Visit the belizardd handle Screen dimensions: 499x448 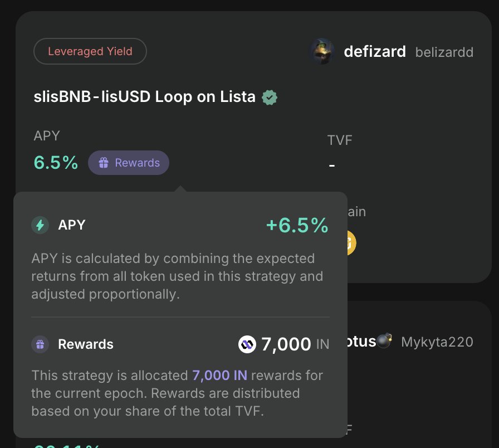tap(444, 52)
